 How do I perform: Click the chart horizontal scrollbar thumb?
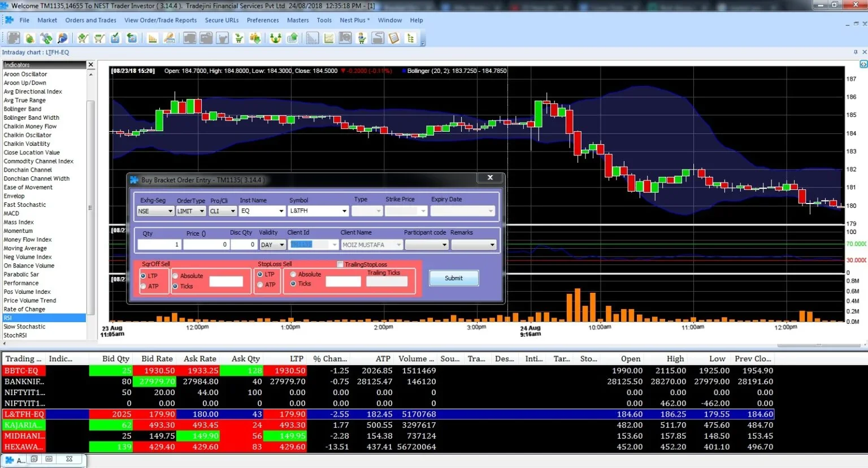pos(818,345)
